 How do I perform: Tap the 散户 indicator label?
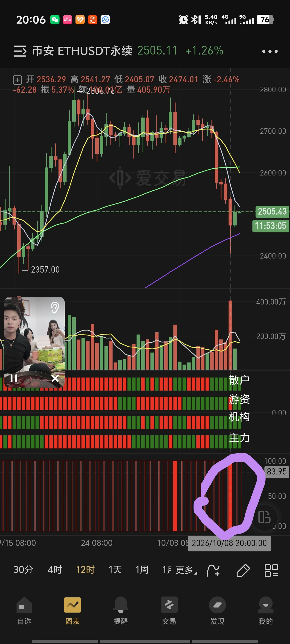pyautogui.click(x=239, y=380)
